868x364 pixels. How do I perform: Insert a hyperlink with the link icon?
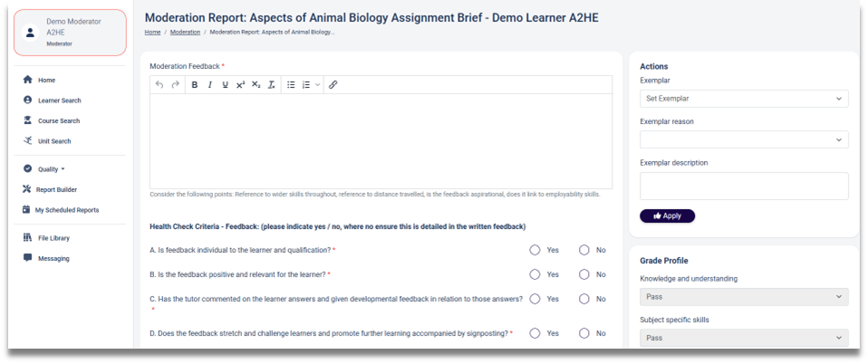click(333, 84)
